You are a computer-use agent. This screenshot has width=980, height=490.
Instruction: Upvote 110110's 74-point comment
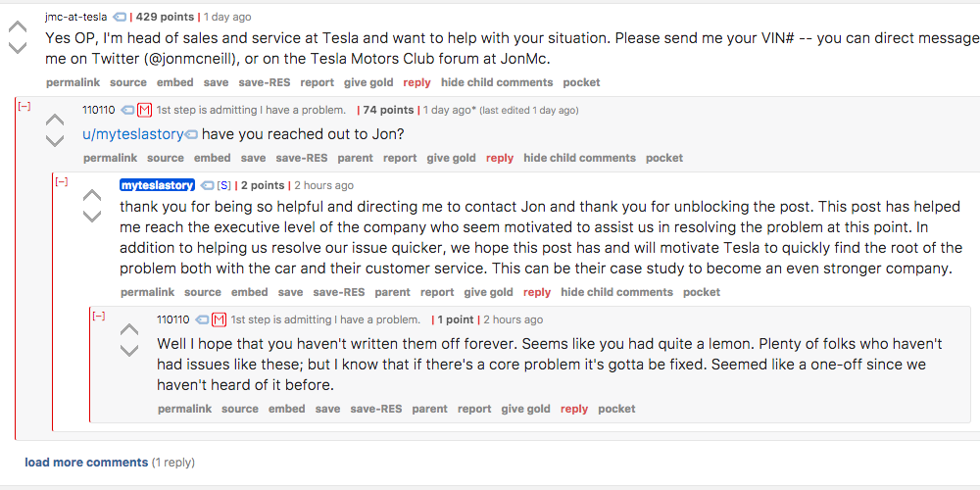[55, 120]
